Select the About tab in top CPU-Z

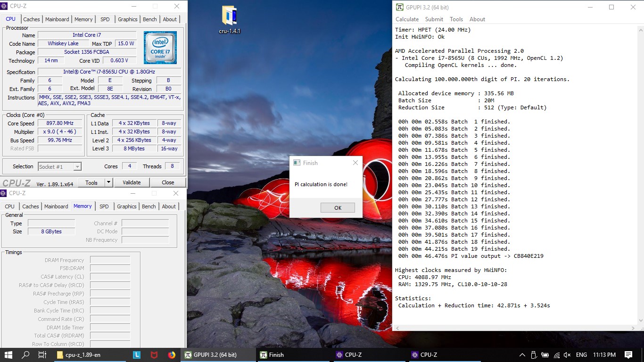point(170,19)
